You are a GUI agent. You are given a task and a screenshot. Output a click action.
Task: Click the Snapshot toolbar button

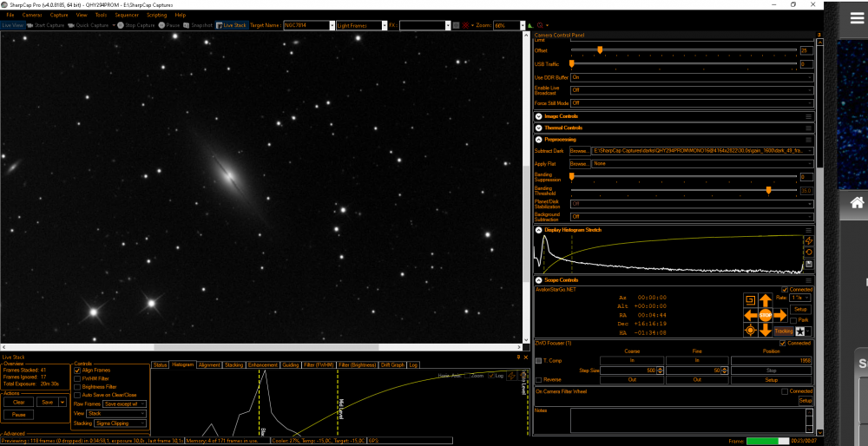(198, 25)
